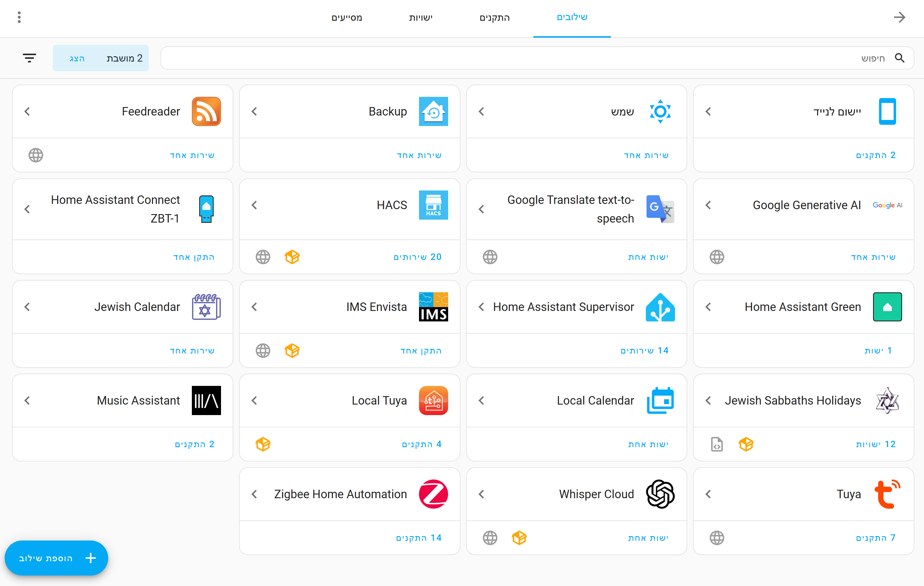Select the Music Assistant icon
924x586 pixels.
206,400
